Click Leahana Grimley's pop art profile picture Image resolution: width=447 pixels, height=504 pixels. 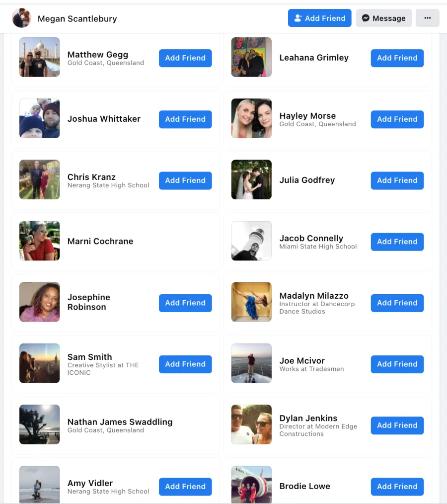[251, 57]
